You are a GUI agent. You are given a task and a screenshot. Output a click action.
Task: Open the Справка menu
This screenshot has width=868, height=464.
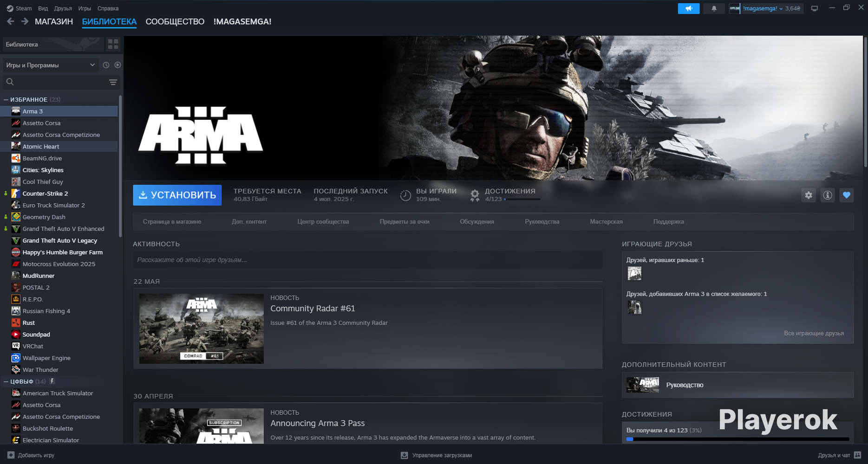point(108,8)
